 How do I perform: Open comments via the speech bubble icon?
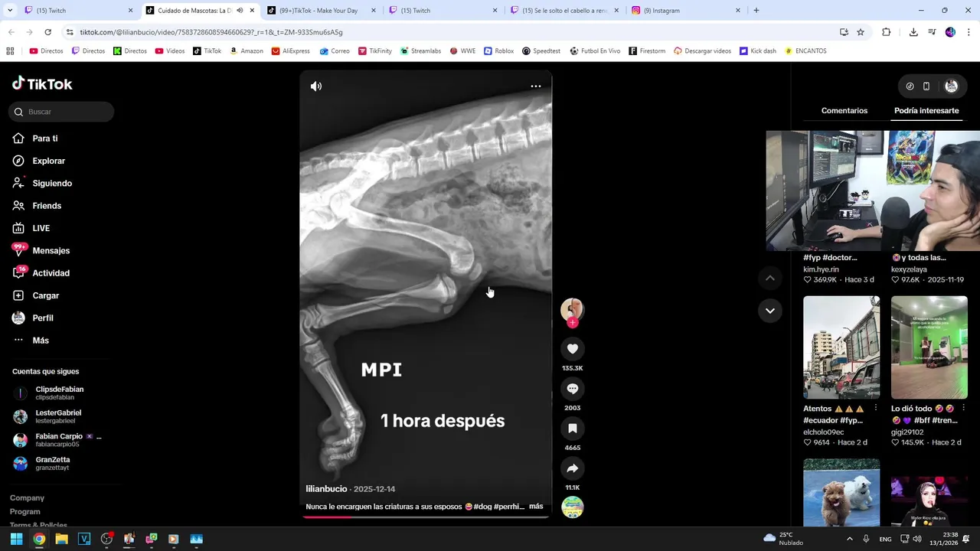pos(572,389)
